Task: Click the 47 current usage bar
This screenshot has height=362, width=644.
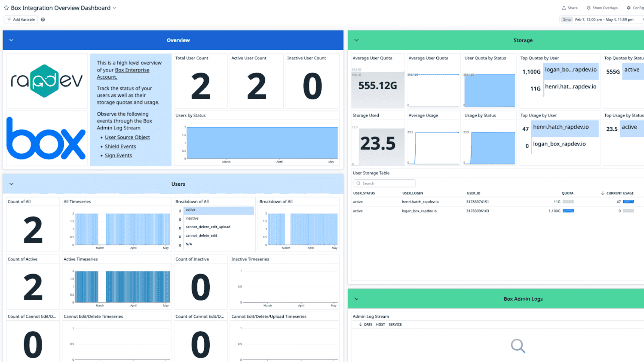Action: coord(628,202)
